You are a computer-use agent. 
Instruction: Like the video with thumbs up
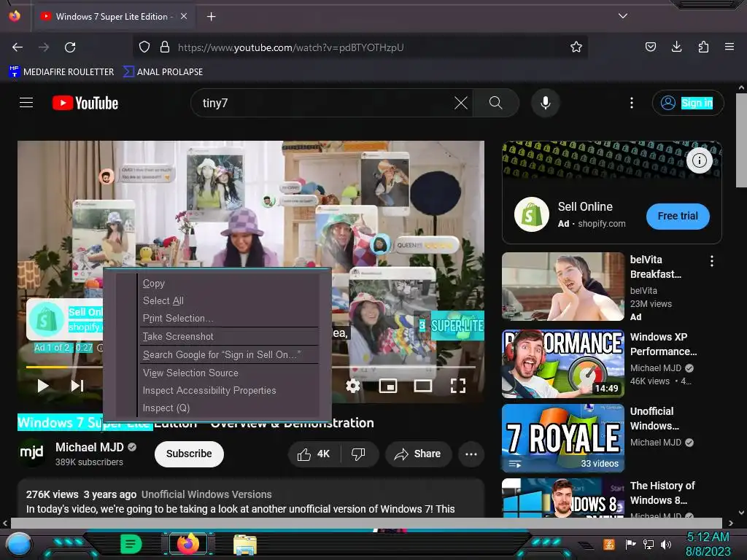click(314, 454)
